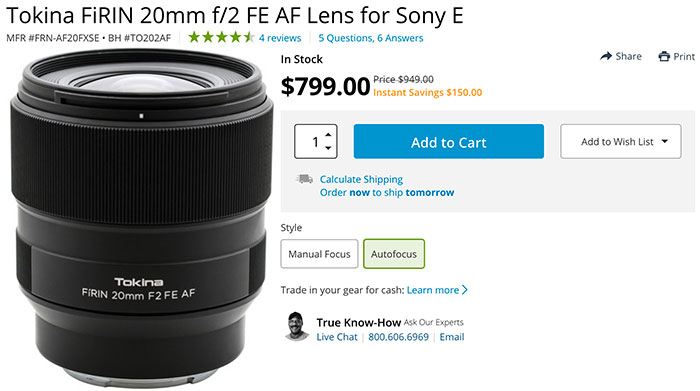Screen dimensions: 700x391
Task: Click the 800.606.6969 phone number
Action: 398,337
